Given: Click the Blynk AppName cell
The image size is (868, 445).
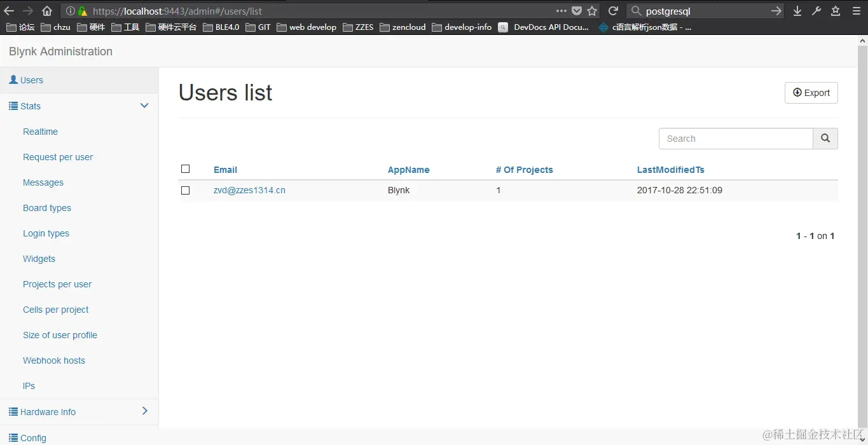Looking at the screenshot, I should click(399, 190).
